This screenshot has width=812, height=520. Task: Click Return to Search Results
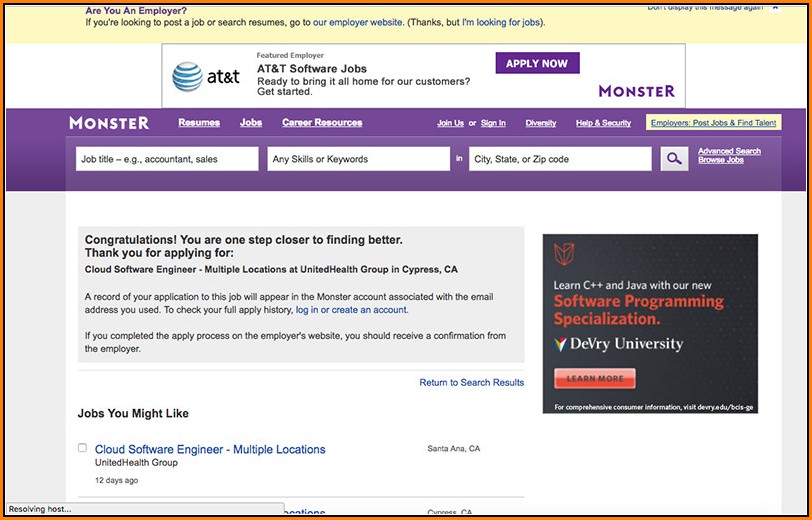pyautogui.click(x=471, y=383)
